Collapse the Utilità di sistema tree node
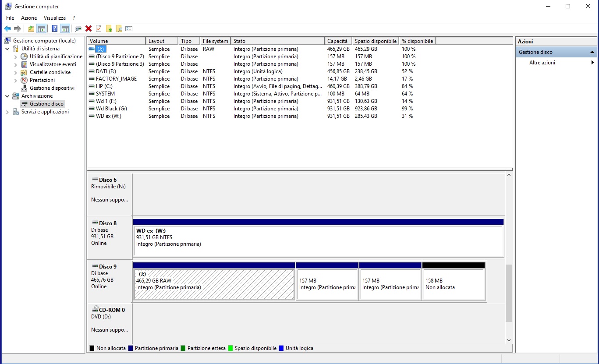Viewport: 599px width, 364px height. point(7,49)
